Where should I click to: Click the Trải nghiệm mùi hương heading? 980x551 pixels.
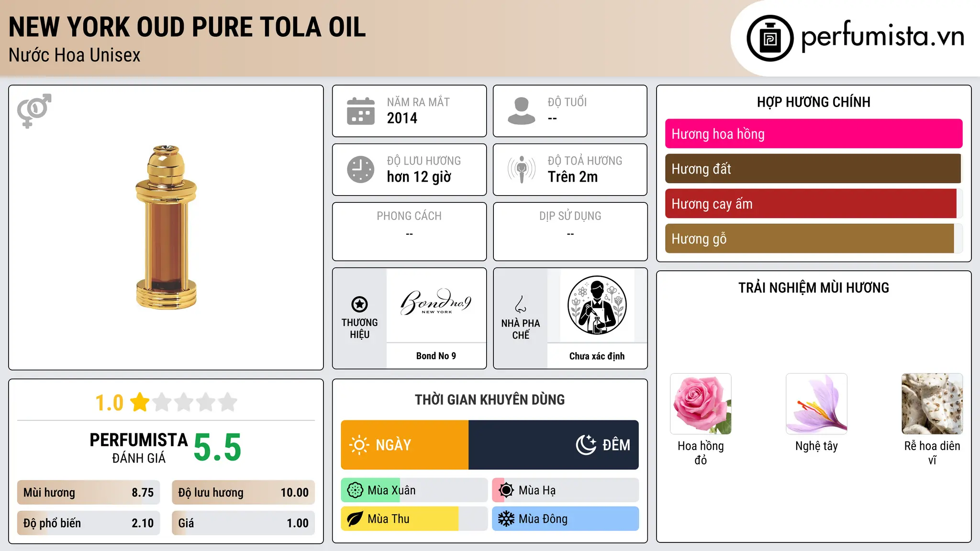point(813,287)
